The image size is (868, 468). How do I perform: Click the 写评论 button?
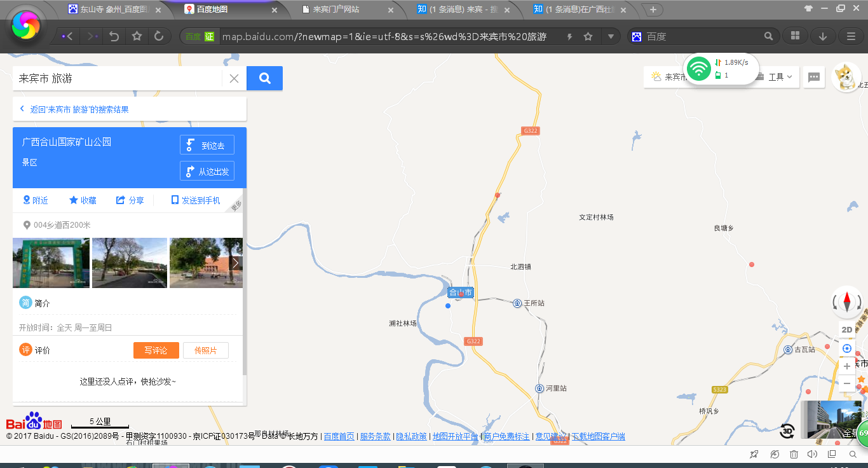156,350
